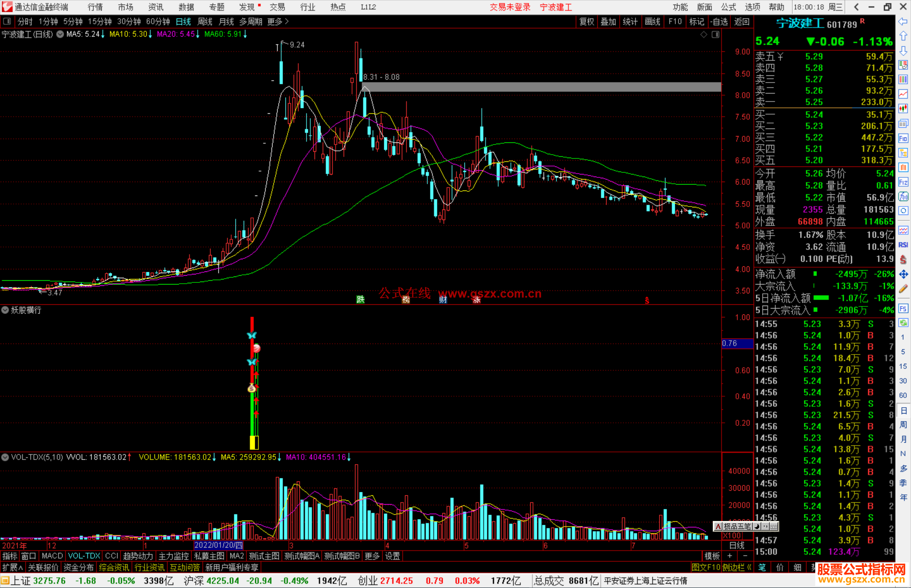This screenshot has height=588, width=911.
Task: Click the minus zoom button beside 模板
Action: point(745,556)
